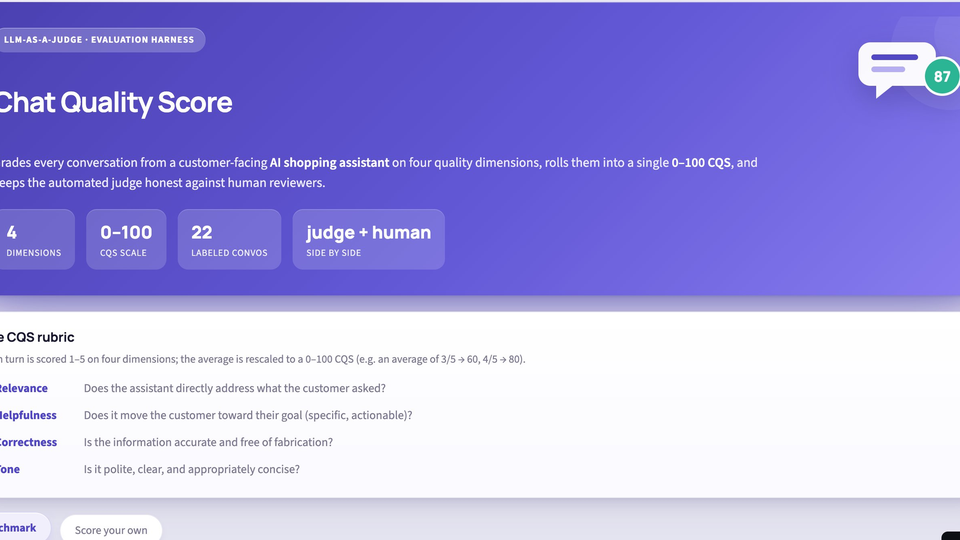This screenshot has height=540, width=960.
Task: Click the CQS rubric heading
Action: [37, 337]
